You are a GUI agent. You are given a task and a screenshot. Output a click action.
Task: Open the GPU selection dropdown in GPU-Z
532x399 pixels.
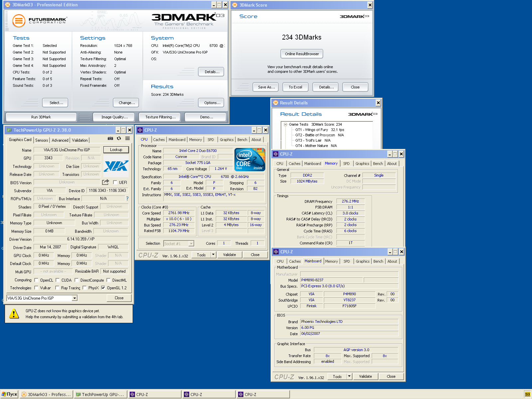74,298
